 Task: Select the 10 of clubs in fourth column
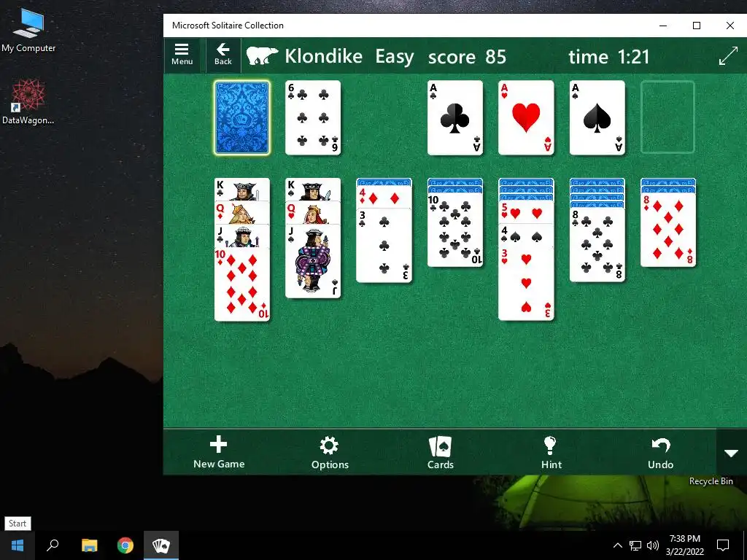click(455, 230)
